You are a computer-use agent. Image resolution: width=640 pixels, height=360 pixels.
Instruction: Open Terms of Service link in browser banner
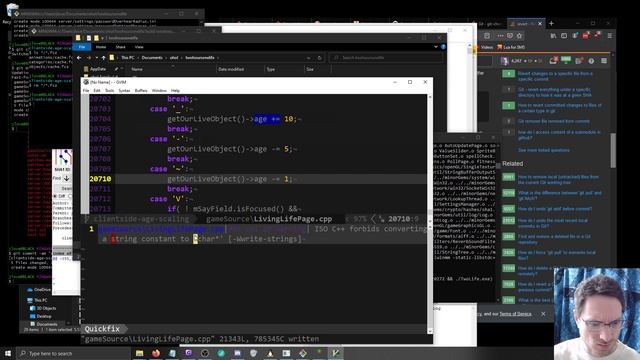coord(516,314)
